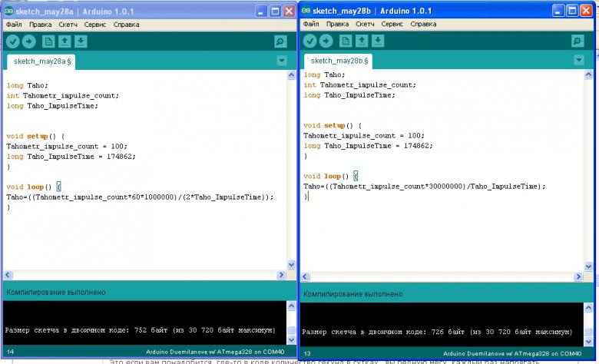Click the line with 60*1000000 formula
The width and height of the screenshot is (599, 364).
[x=140, y=197]
